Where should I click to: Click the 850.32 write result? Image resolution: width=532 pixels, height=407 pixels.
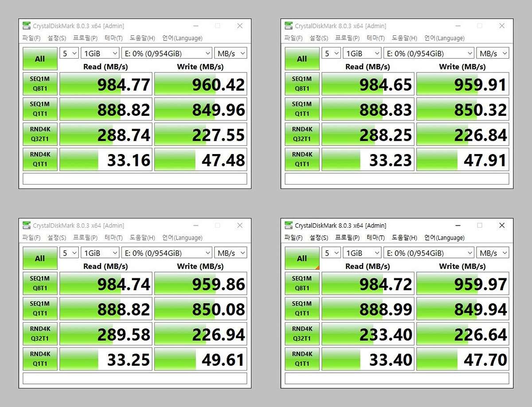coord(463,109)
